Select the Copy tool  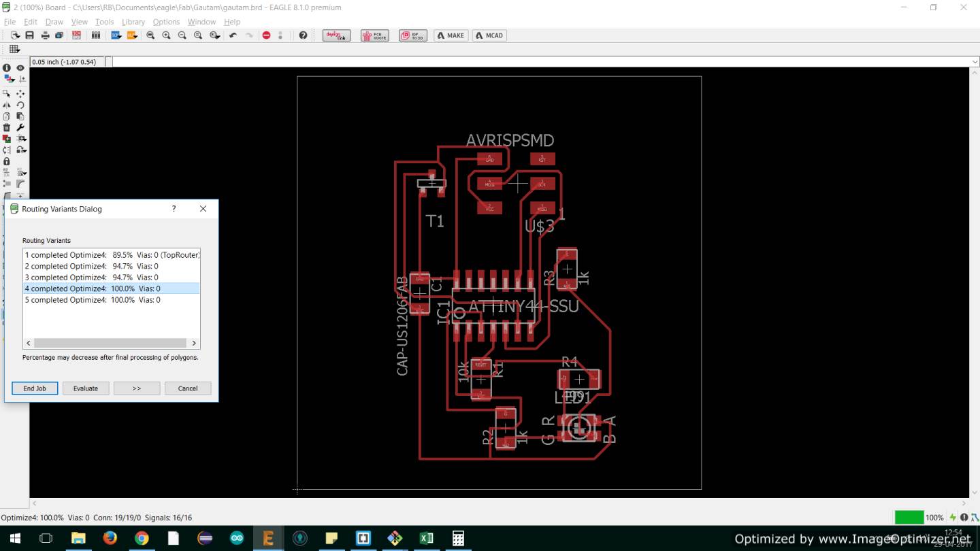click(7, 116)
